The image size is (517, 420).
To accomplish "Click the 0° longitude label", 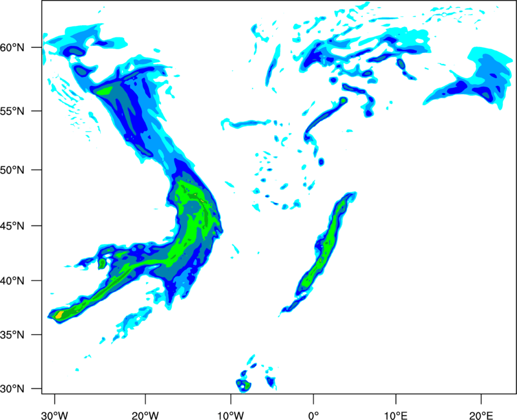I will pos(313,415).
